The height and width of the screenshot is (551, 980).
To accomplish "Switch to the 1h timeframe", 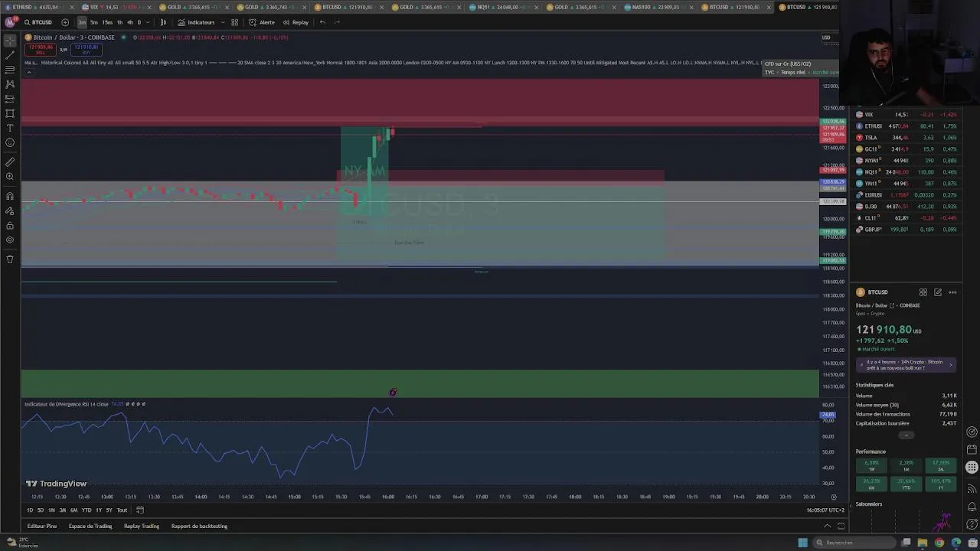I will 119,22.
